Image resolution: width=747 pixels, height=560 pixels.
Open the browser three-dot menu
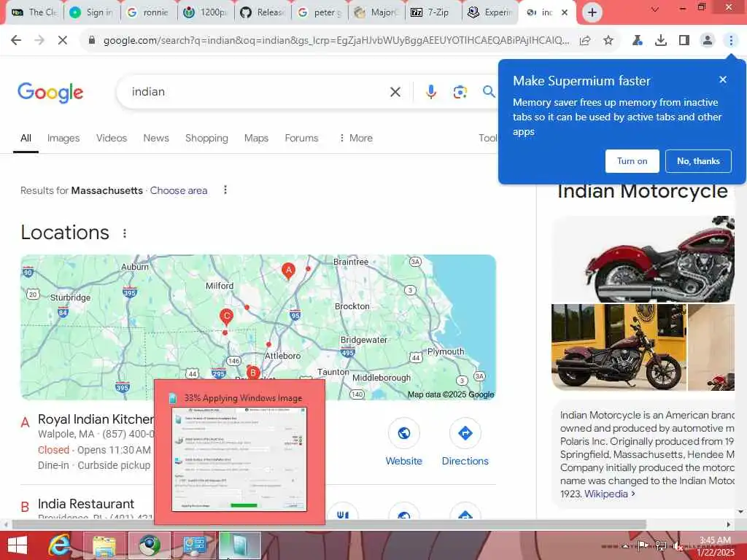(x=731, y=41)
